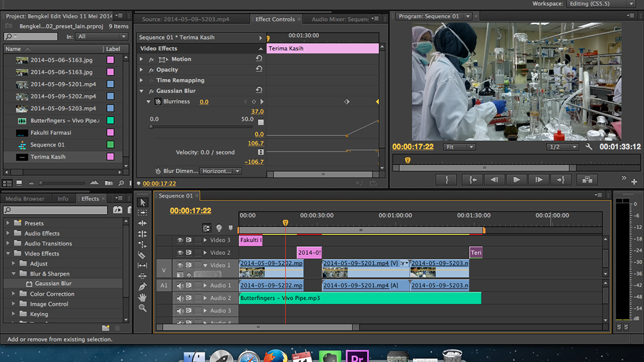Viewport: 644px width, 362px height.
Task: Click Go to Out point
Action: click(x=560, y=180)
